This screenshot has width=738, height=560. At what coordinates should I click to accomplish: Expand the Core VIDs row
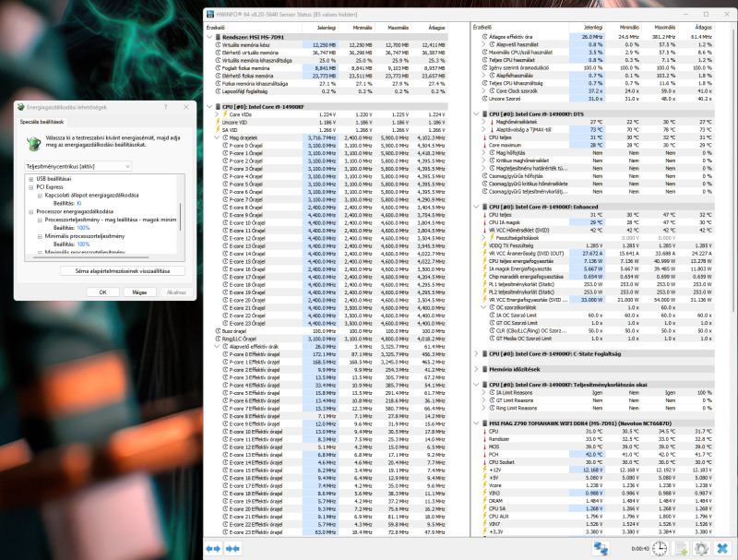point(217,114)
